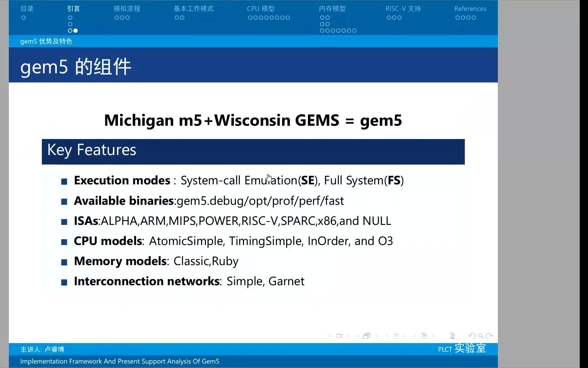Click the last circle under References
This screenshot has height=368, width=588.
474,18
